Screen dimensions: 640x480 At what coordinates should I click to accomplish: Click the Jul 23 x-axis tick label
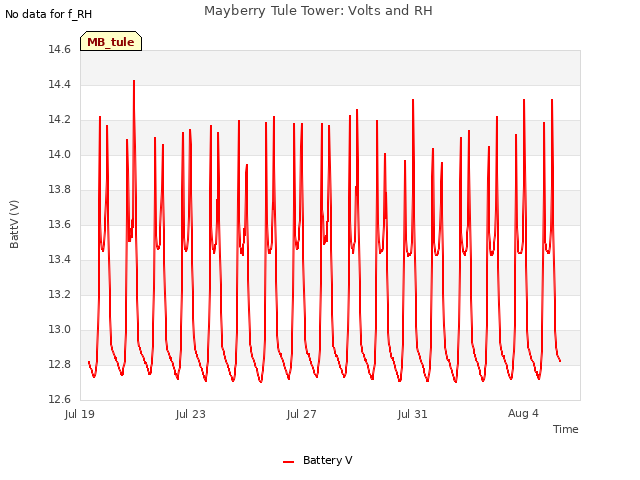191,414
